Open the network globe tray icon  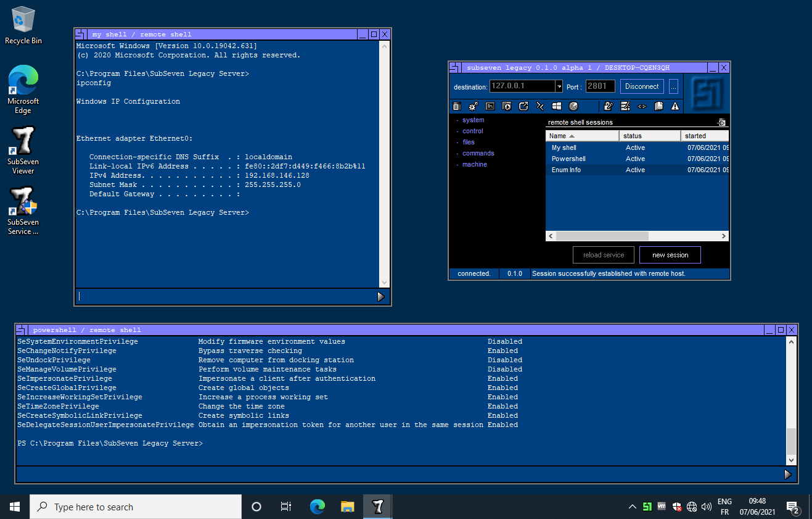pyautogui.click(x=691, y=507)
